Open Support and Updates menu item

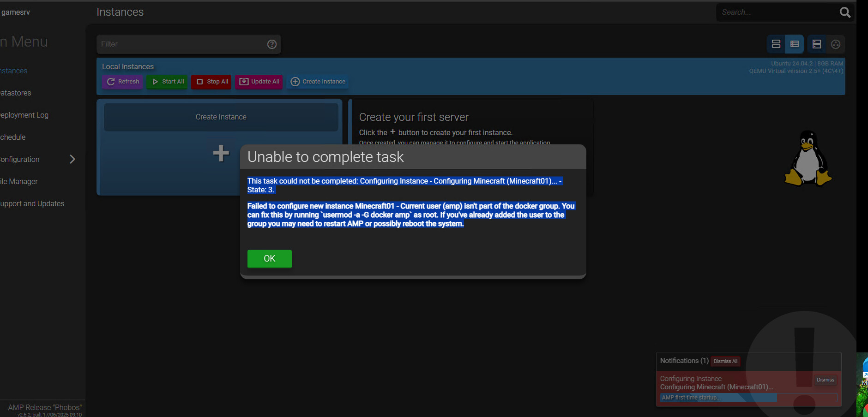(32, 204)
